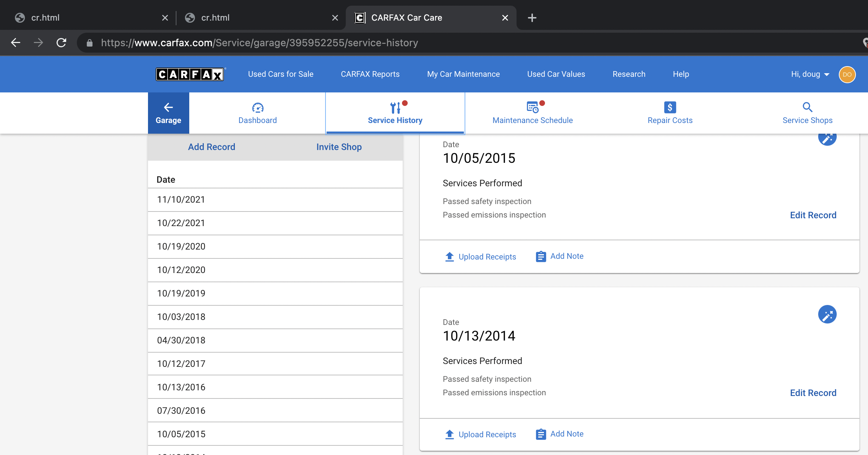Open the Research menu
The width and height of the screenshot is (868, 455).
point(629,74)
